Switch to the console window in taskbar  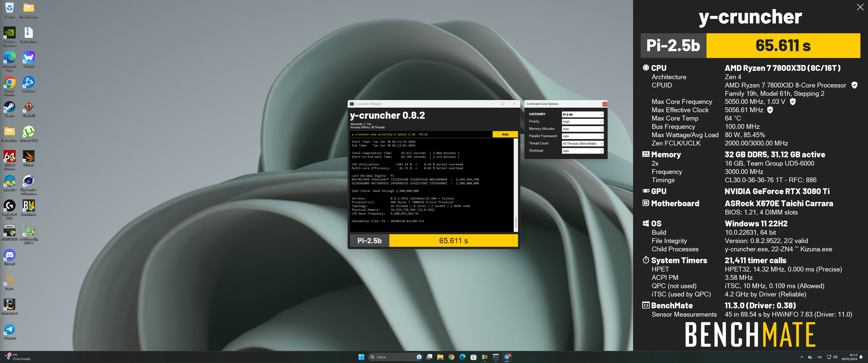click(496, 357)
